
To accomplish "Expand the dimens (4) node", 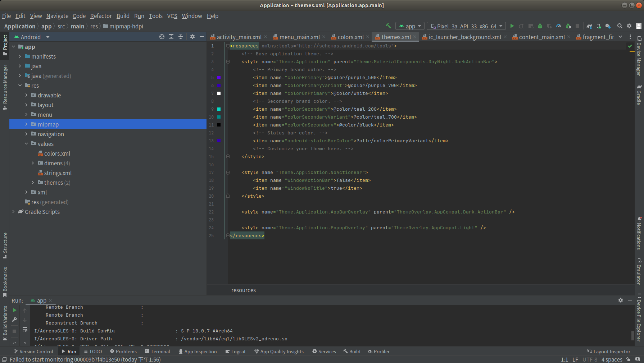I will [x=33, y=163].
